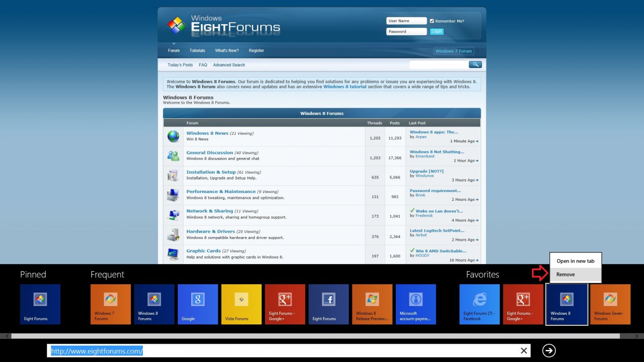The height and width of the screenshot is (362, 644).
Task: Open Windows 8 Release Preview tile
Action: (x=372, y=304)
